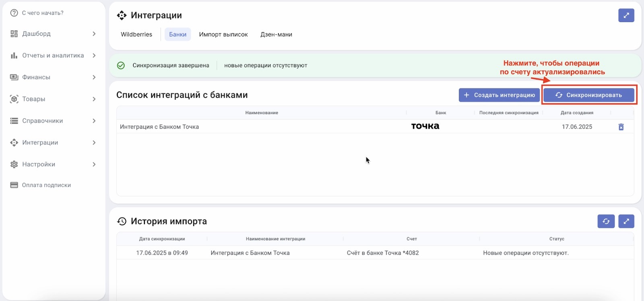Screen dimensions: 644x301
Task: Expand the Интеграции panel to fullscreen
Action: [x=626, y=16]
